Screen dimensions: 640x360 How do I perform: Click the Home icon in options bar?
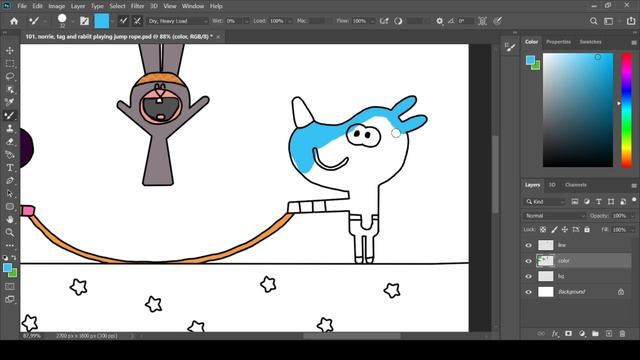point(14,21)
